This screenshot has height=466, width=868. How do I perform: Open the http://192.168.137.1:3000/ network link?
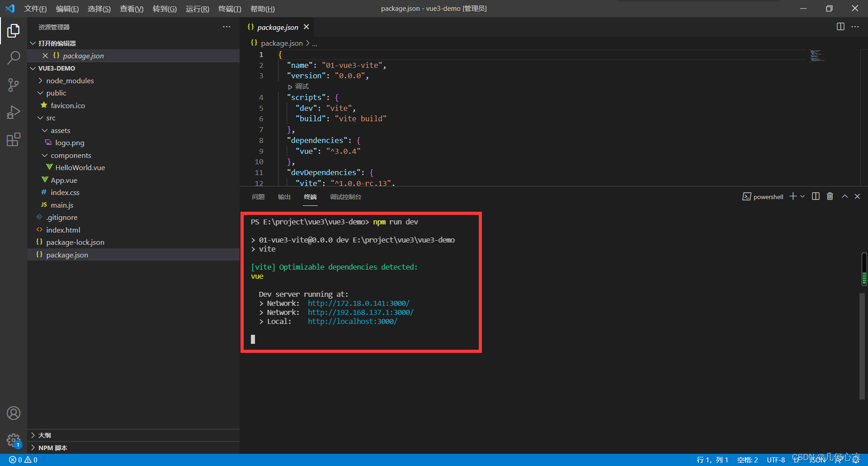click(360, 312)
